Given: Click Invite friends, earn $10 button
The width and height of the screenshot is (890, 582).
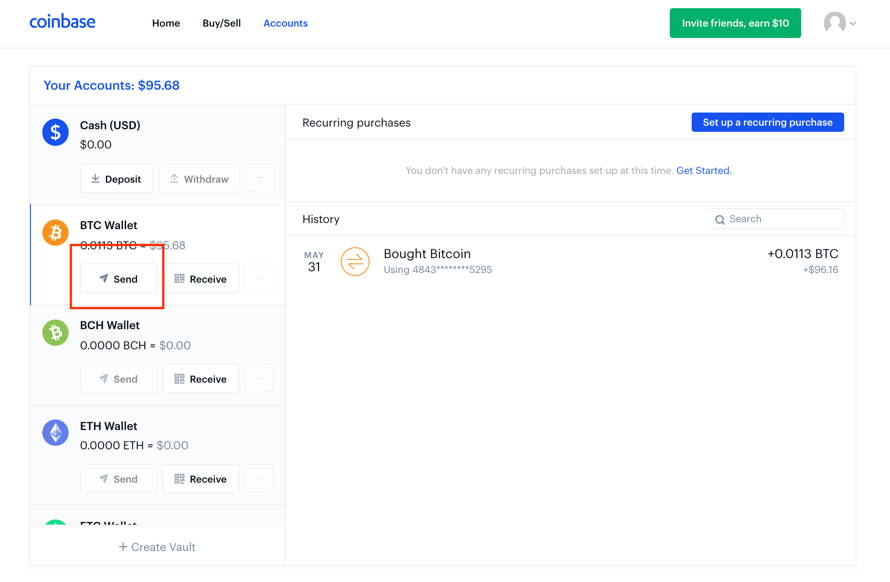Looking at the screenshot, I should pos(735,23).
